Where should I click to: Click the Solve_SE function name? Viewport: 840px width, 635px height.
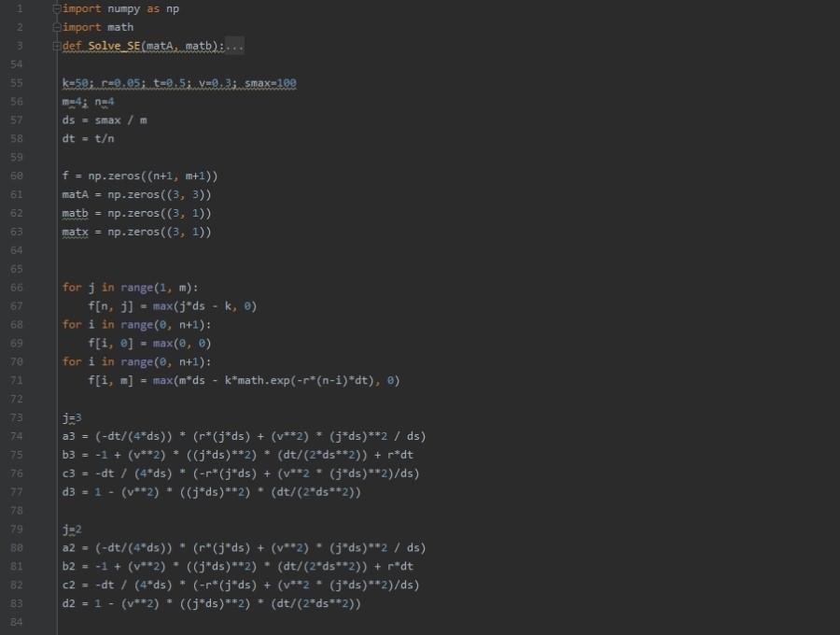click(119, 46)
